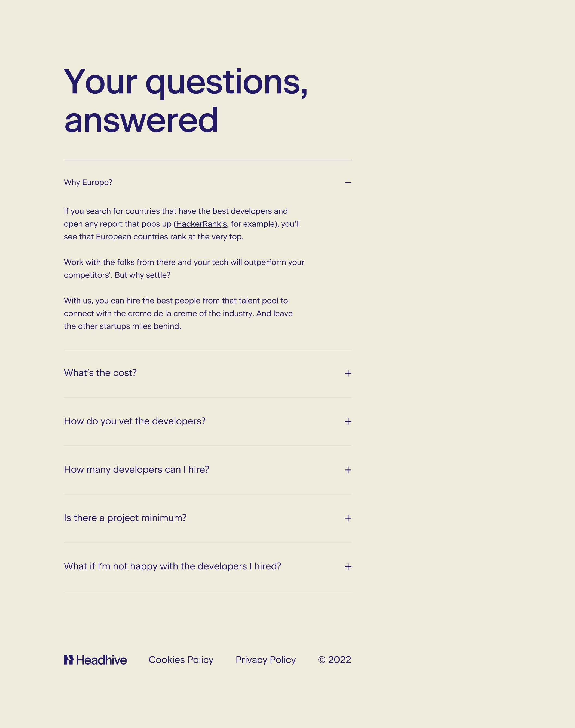The image size is (575, 728).
Task: Click the plus icon for "Is there a project minimum?"
Action: tap(348, 518)
